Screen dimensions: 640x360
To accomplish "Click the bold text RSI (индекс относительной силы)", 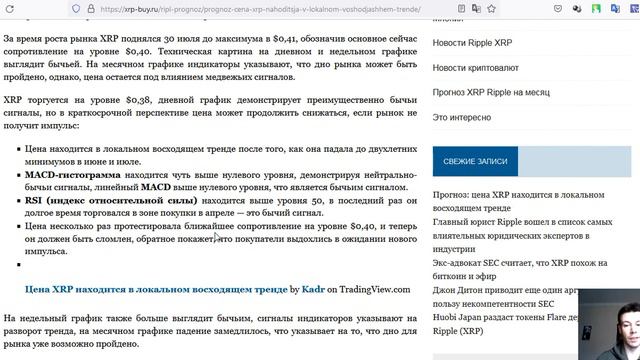I will pyautogui.click(x=111, y=200).
